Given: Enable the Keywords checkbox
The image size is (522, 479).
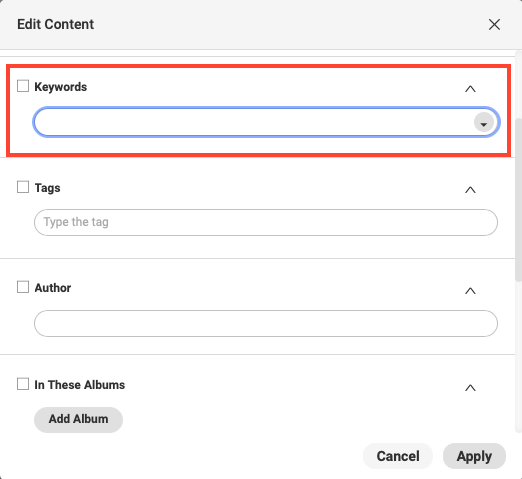Looking at the screenshot, I should point(23,86).
